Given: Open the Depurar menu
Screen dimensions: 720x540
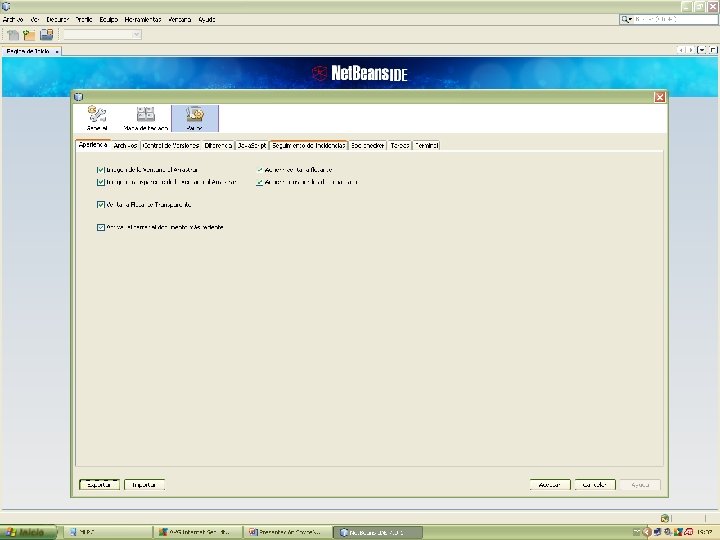Looking at the screenshot, I should pos(57,20).
